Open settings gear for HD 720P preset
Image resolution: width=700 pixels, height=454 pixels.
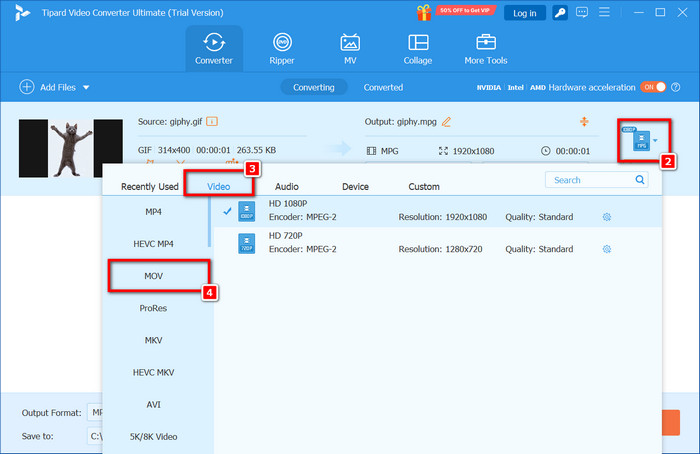607,249
